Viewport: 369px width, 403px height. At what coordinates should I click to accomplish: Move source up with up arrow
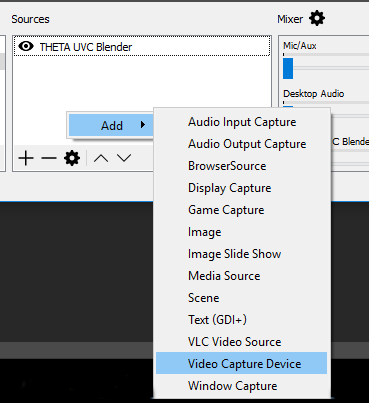coord(101,158)
